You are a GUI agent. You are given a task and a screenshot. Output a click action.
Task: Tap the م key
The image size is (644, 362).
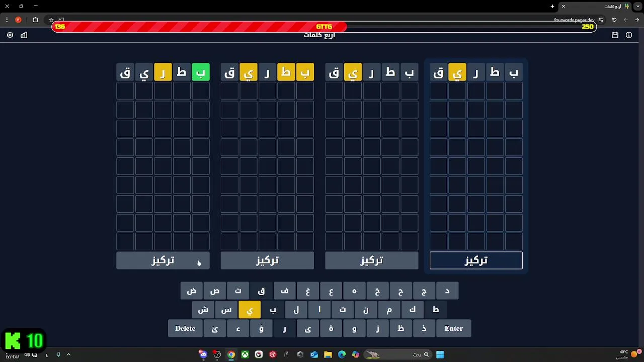(389, 310)
